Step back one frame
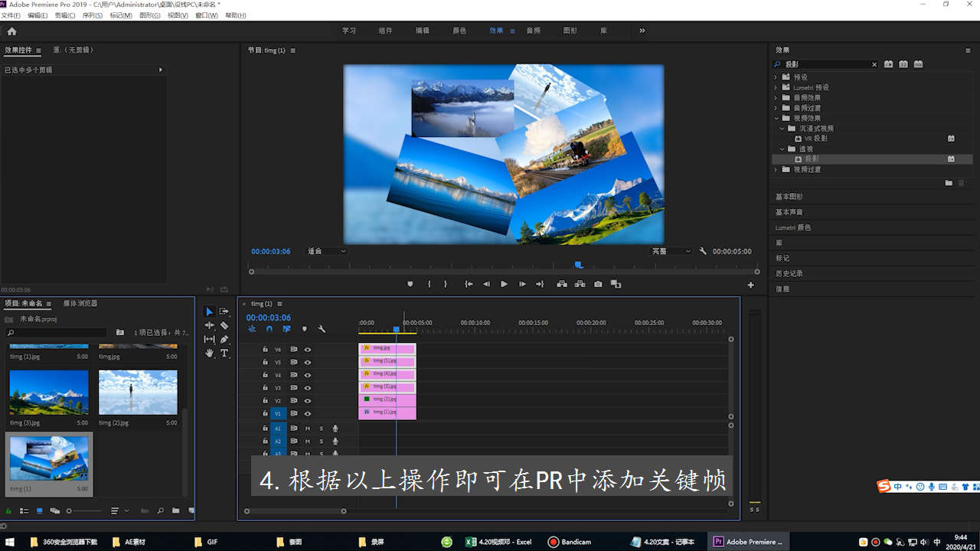The height and width of the screenshot is (551, 980). pyautogui.click(x=486, y=284)
